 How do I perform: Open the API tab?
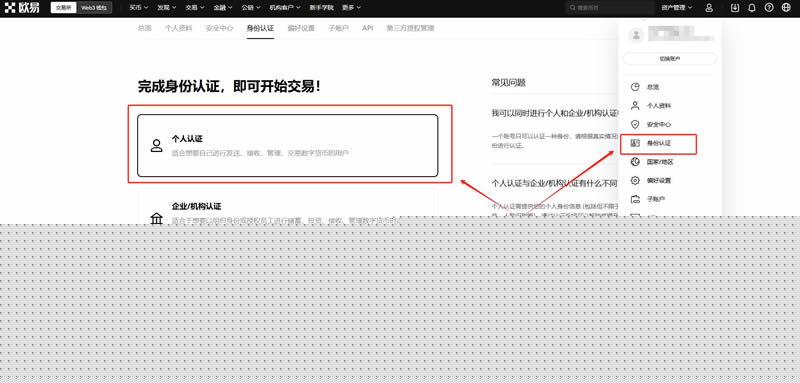367,29
